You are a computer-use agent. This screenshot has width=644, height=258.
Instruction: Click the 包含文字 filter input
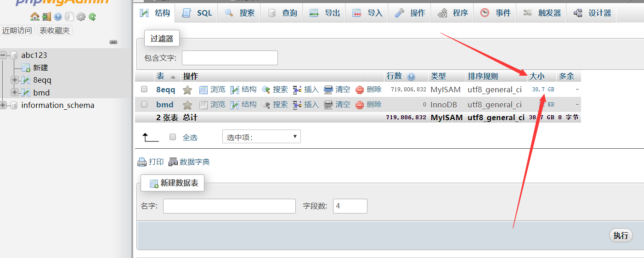(x=230, y=58)
